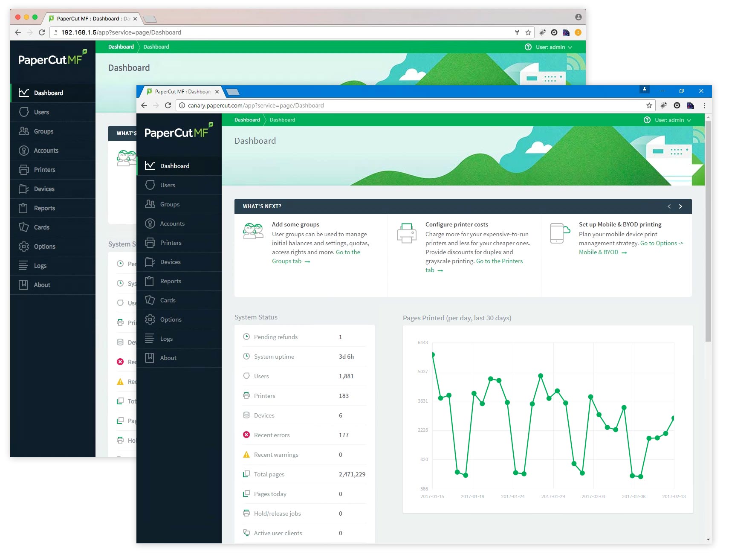Click first Dashboard breadcrumb in back window
Viewport: 729px width, 560px height.
coord(121,47)
